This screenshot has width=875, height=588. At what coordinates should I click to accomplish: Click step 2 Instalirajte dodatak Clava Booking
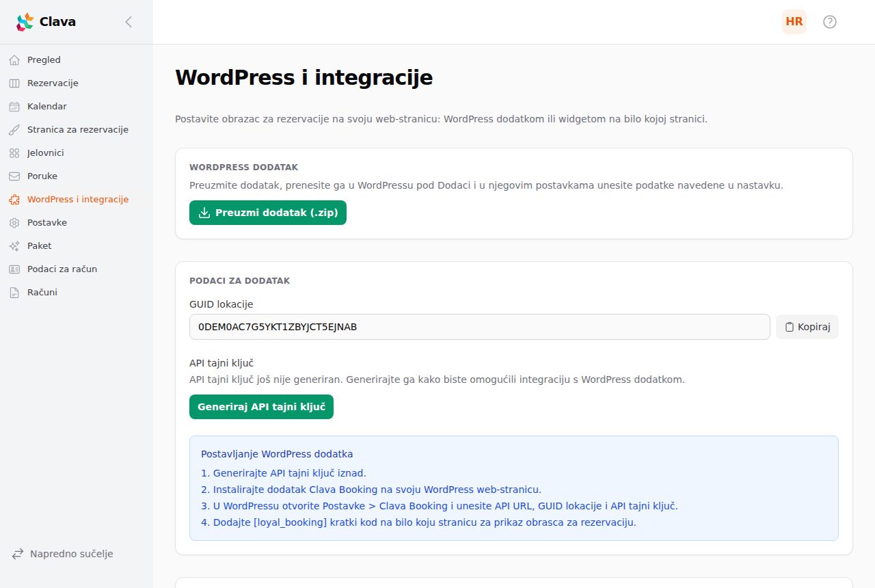[371, 490]
